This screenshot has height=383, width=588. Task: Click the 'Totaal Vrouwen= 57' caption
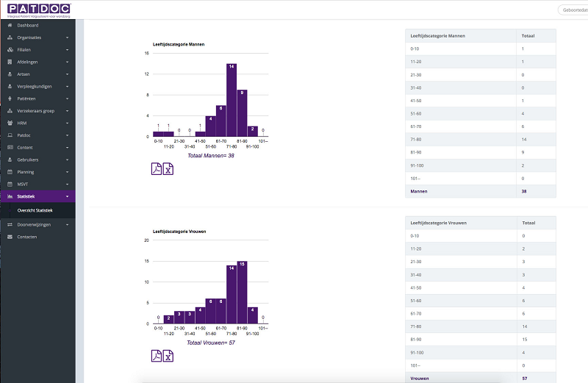(x=211, y=343)
